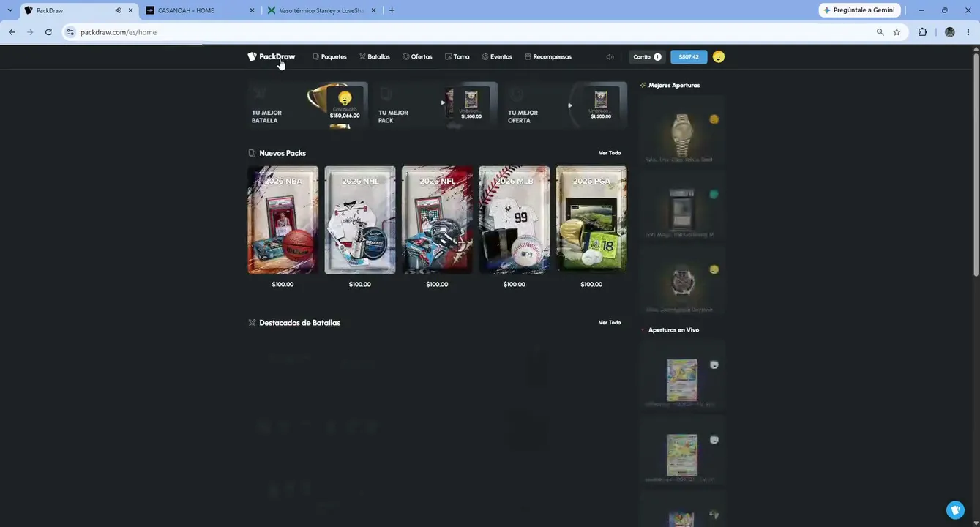
Task: Open the 2026 NBA pack
Action: coord(283,220)
